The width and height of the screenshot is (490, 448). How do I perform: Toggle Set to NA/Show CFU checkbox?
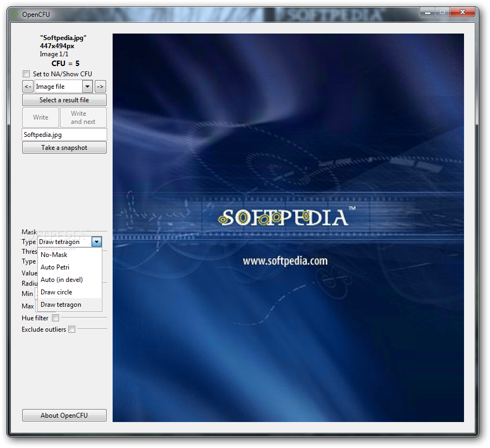[26, 74]
